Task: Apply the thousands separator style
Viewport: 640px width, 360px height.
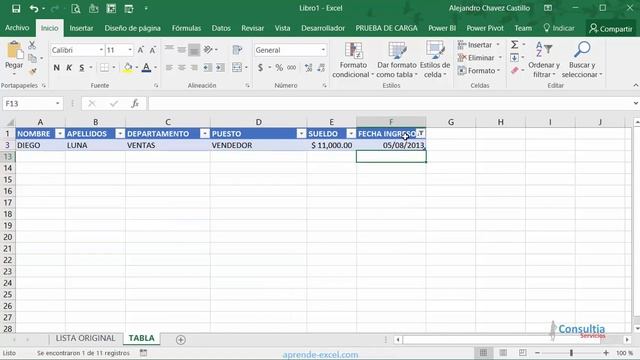Action: 291,68
